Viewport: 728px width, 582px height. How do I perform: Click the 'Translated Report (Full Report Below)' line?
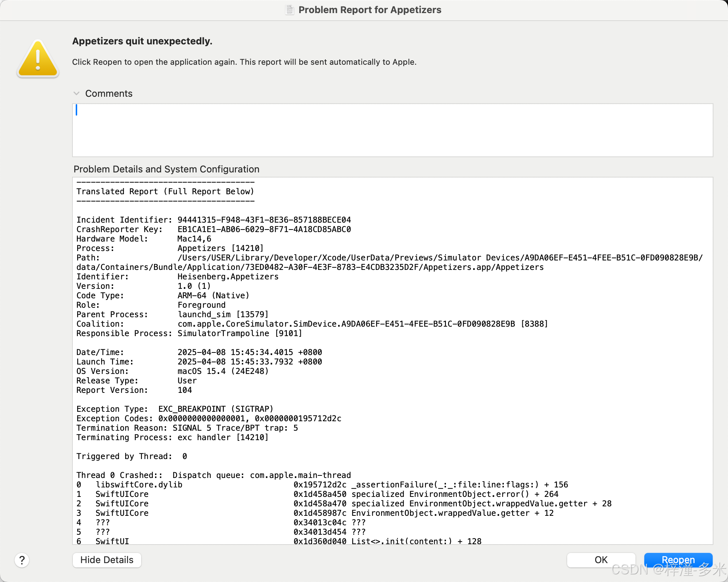tap(165, 191)
